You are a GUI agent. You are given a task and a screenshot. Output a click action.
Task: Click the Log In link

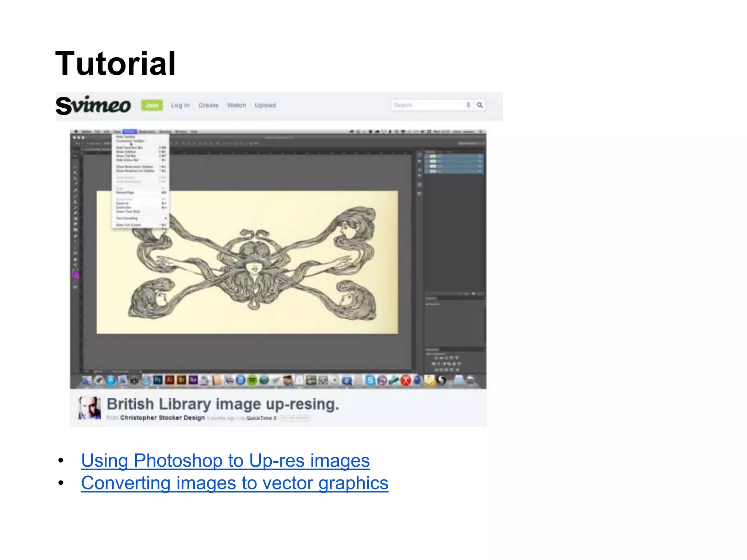180,105
